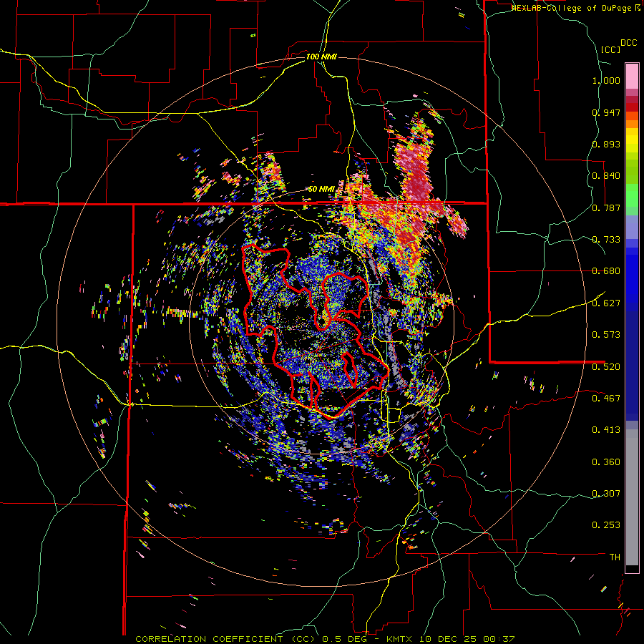Click the [CC] legend unit label

click(610, 49)
